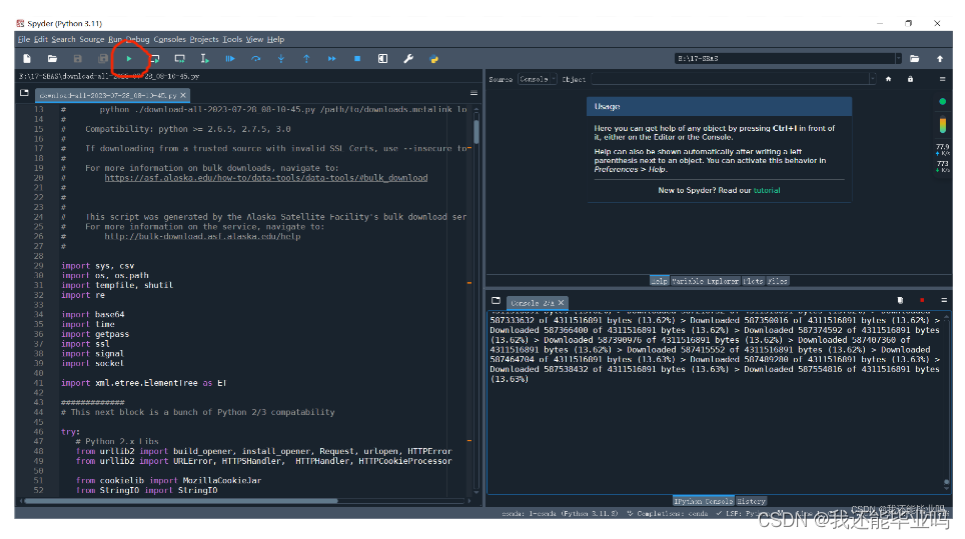The image size is (965, 539).
Task: Click the console vertical scrollbar
Action: [x=947, y=482]
